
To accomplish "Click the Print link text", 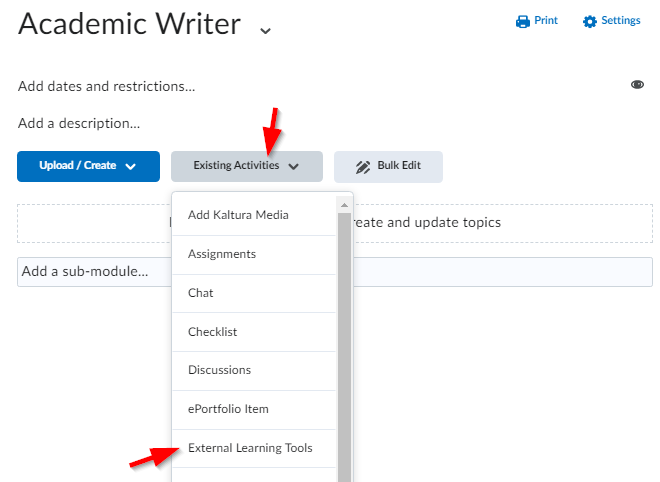I will [546, 21].
